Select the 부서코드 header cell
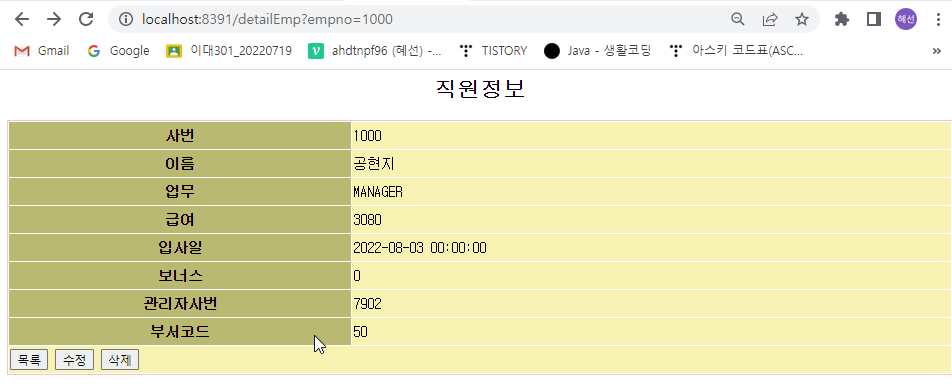Viewport: 952px width, 392px height. (180, 331)
